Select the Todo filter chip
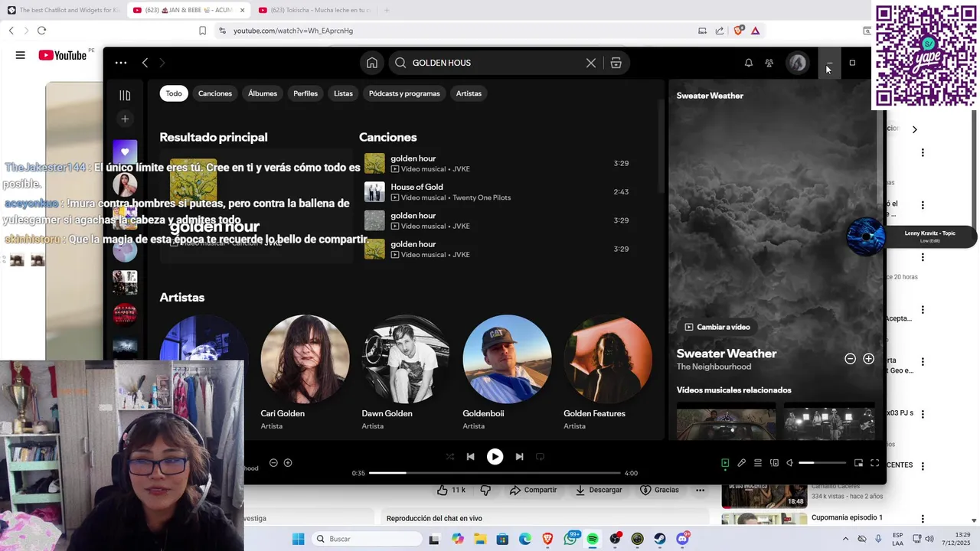 pyautogui.click(x=174, y=93)
